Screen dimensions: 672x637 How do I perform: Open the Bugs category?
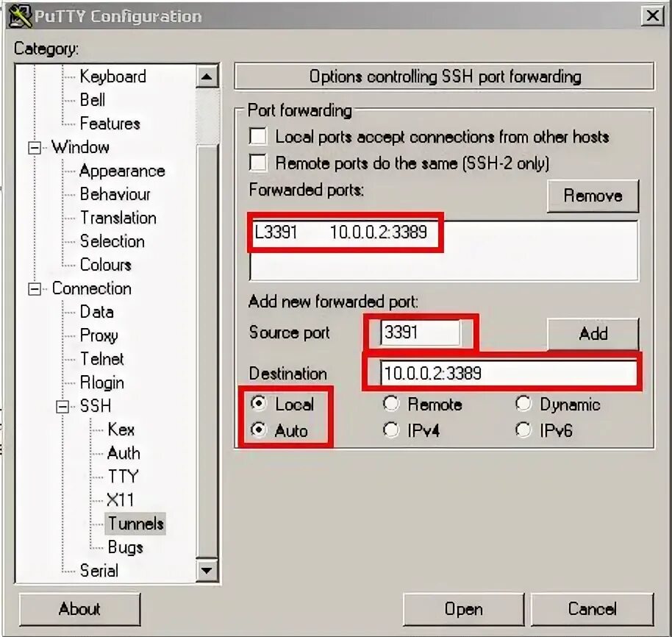[x=126, y=547]
